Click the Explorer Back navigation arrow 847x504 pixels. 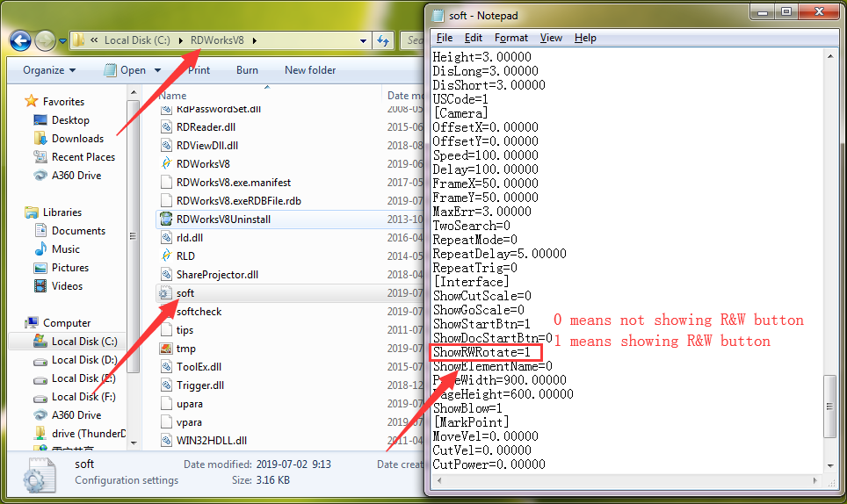click(x=20, y=40)
